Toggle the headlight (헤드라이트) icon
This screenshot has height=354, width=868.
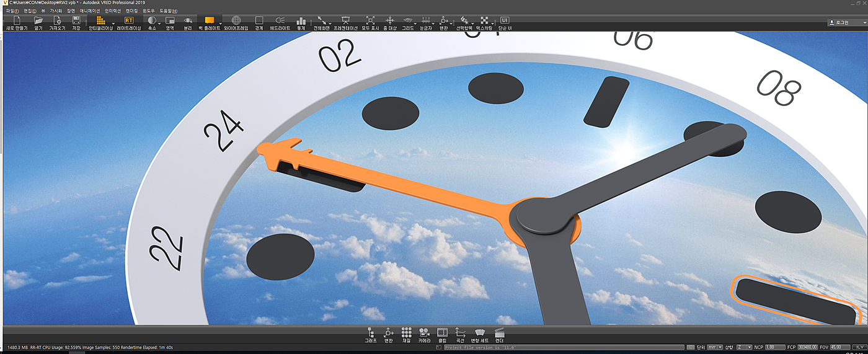point(280,20)
